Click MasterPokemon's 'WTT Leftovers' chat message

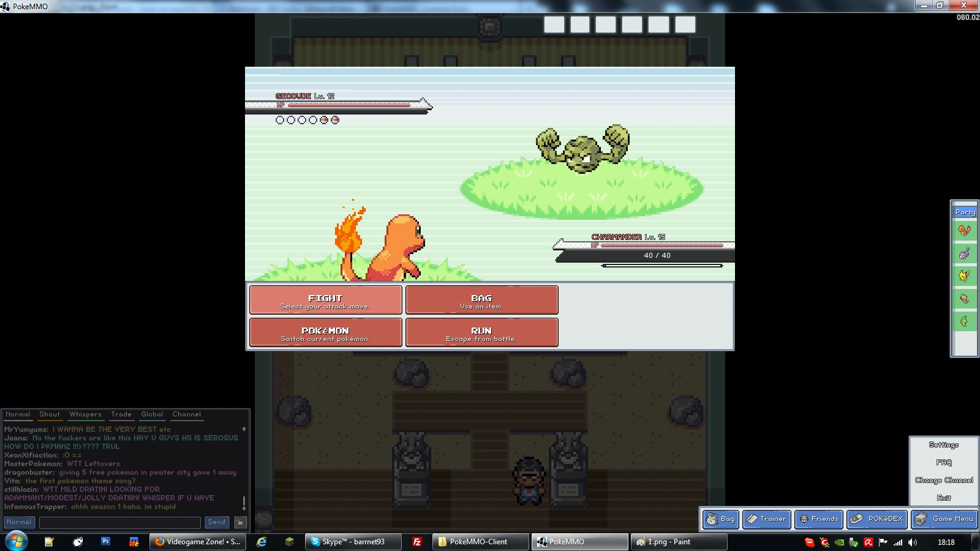click(x=94, y=464)
